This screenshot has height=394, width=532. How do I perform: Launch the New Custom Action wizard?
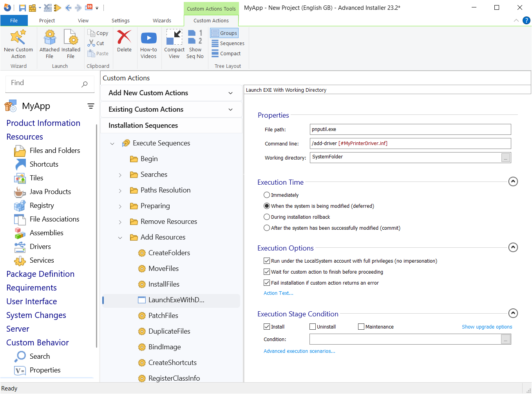tap(18, 44)
